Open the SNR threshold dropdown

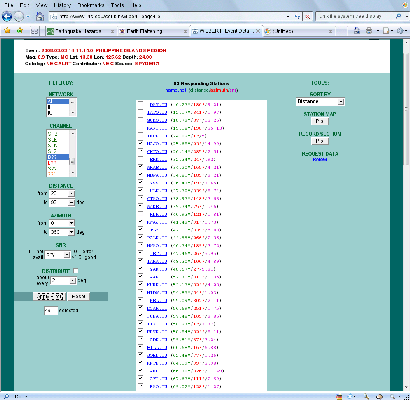[57, 255]
